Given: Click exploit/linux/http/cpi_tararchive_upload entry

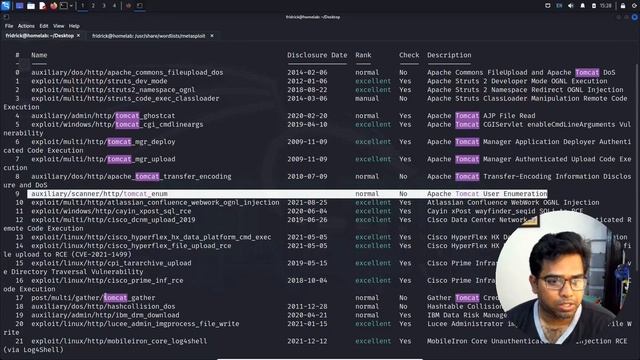Looking at the screenshot, I should 111,263.
